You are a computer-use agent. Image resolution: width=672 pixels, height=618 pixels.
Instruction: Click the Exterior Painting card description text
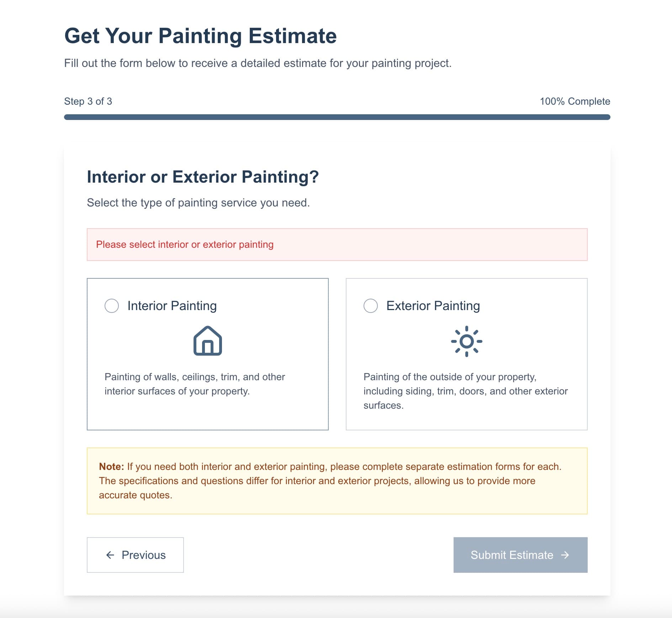pos(465,391)
